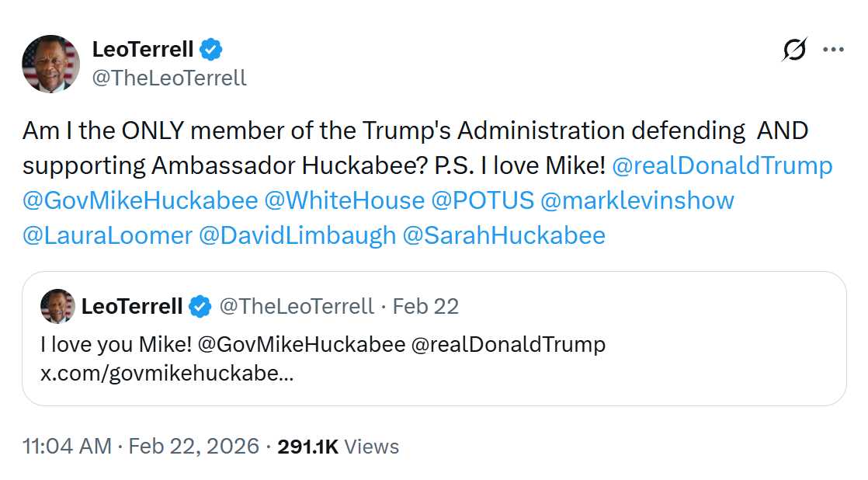Click the Feb 22 date in quoted post
Screen dimensions: 868x480
[425, 306]
